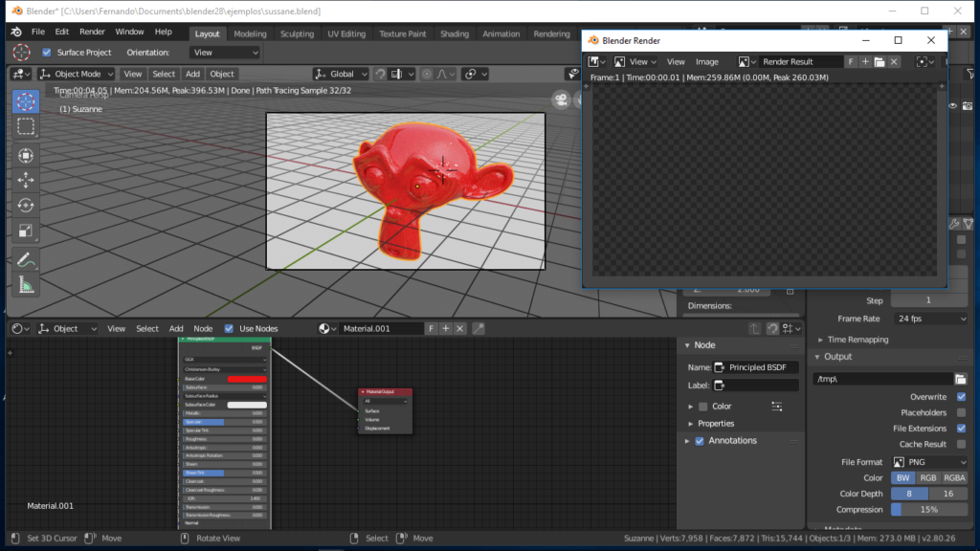Image resolution: width=980 pixels, height=551 pixels.
Task: Enable the Placeholders checkbox
Action: coord(961,412)
